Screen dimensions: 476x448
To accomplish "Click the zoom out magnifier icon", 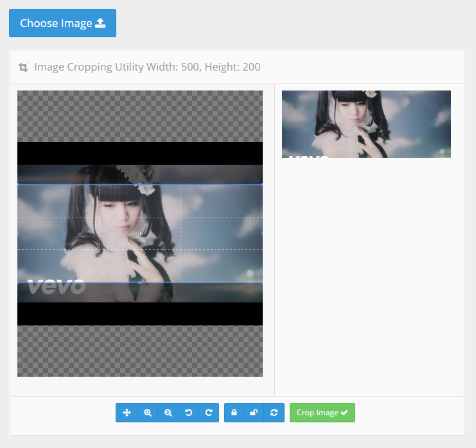I will [168, 413].
